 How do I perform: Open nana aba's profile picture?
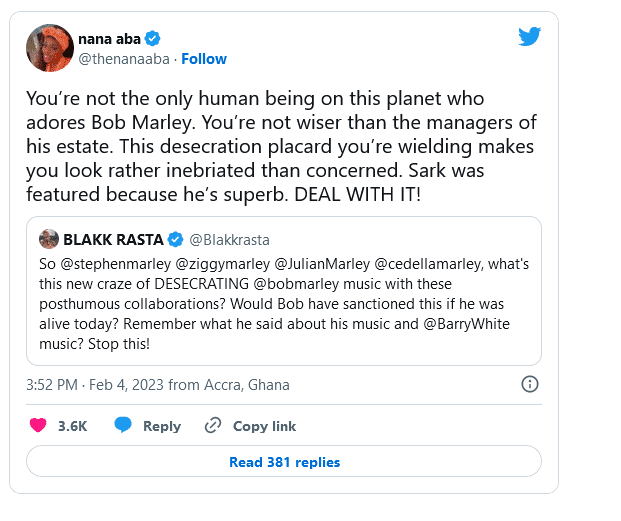(49, 48)
